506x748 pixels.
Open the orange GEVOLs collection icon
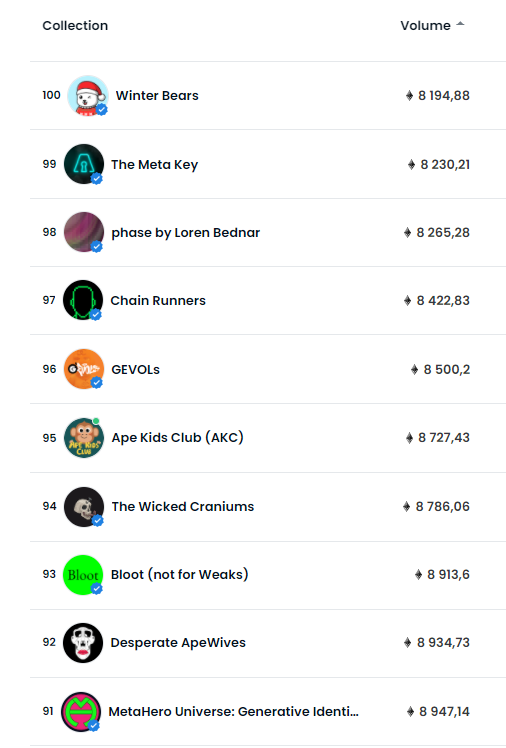(x=84, y=369)
